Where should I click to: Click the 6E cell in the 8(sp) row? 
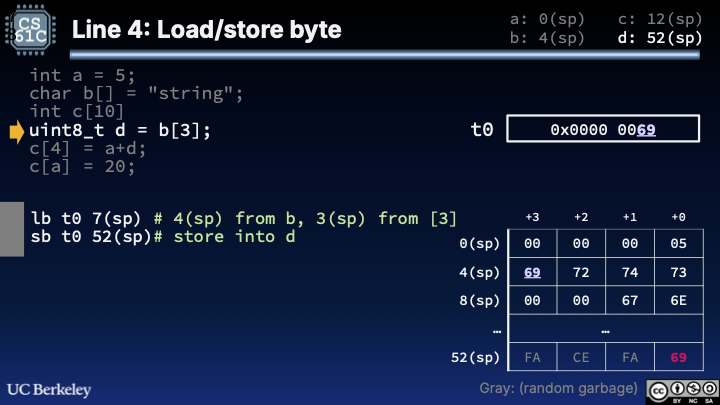click(x=679, y=300)
